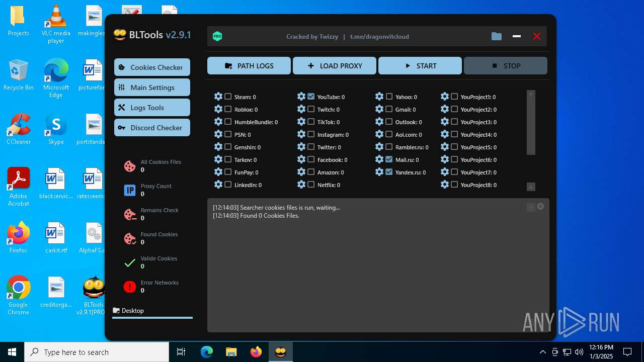Click the services list scroll up arrow
Viewport: 644px width, 362px height.
[531, 94]
